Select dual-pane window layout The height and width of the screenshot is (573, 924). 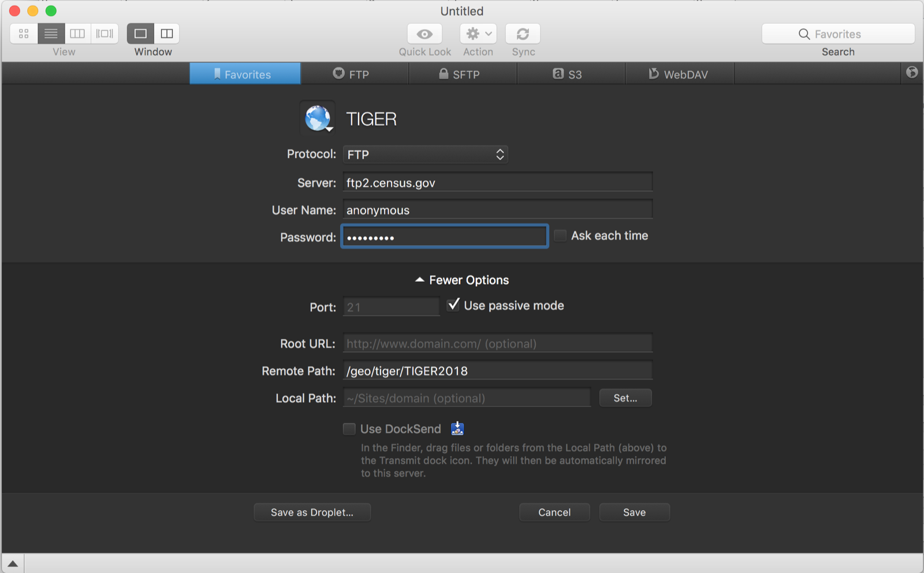click(x=167, y=33)
